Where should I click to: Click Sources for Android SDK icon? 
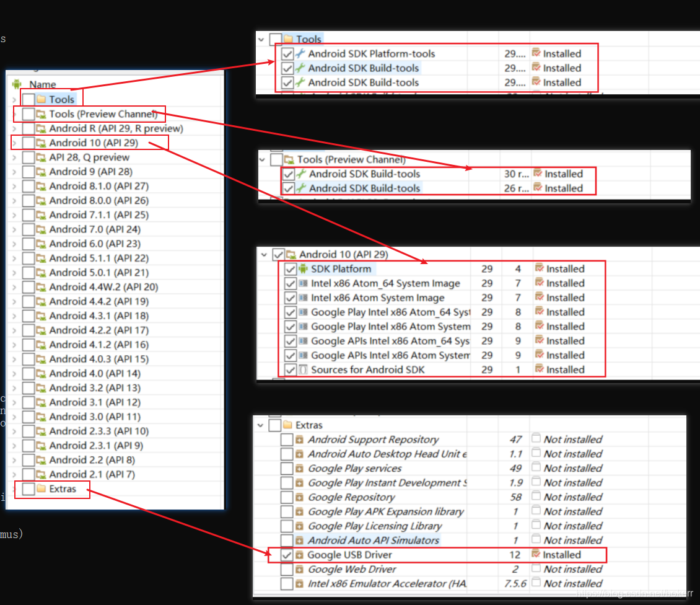click(303, 369)
